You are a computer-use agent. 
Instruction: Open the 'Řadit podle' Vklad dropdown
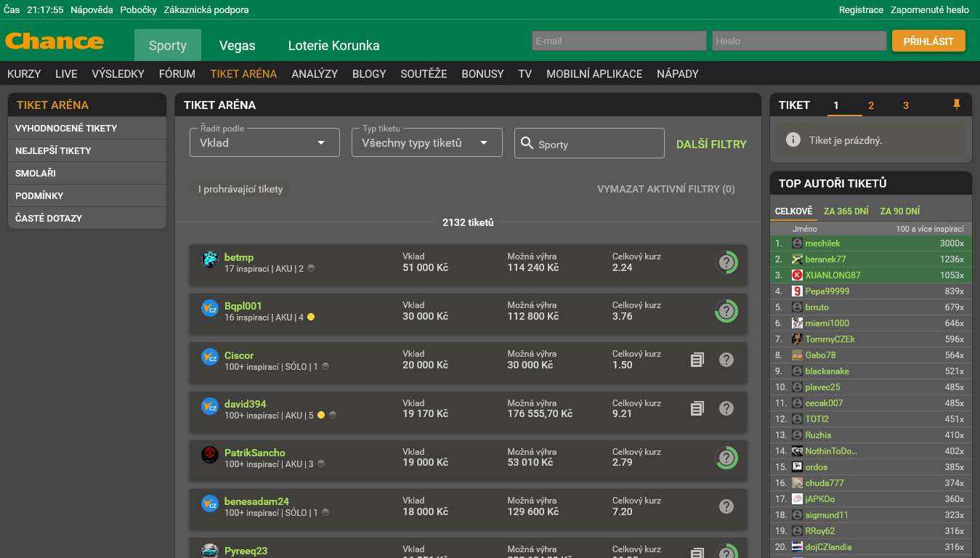(x=264, y=142)
